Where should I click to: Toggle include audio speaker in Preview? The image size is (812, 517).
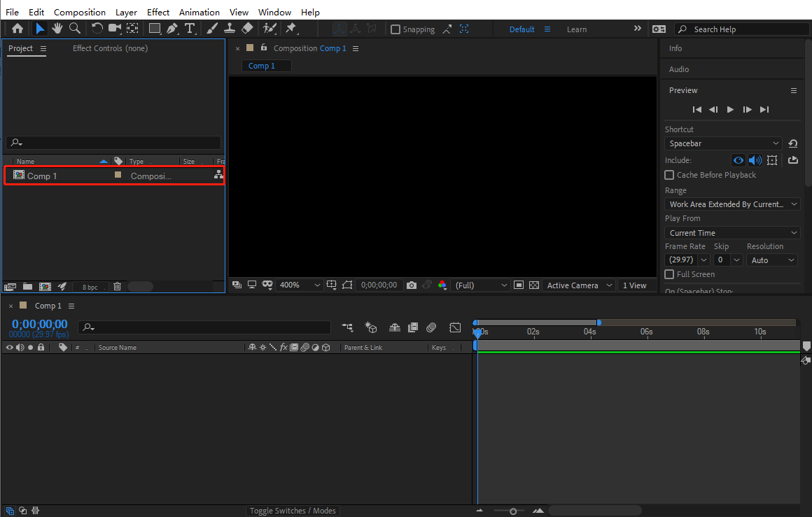[755, 160]
